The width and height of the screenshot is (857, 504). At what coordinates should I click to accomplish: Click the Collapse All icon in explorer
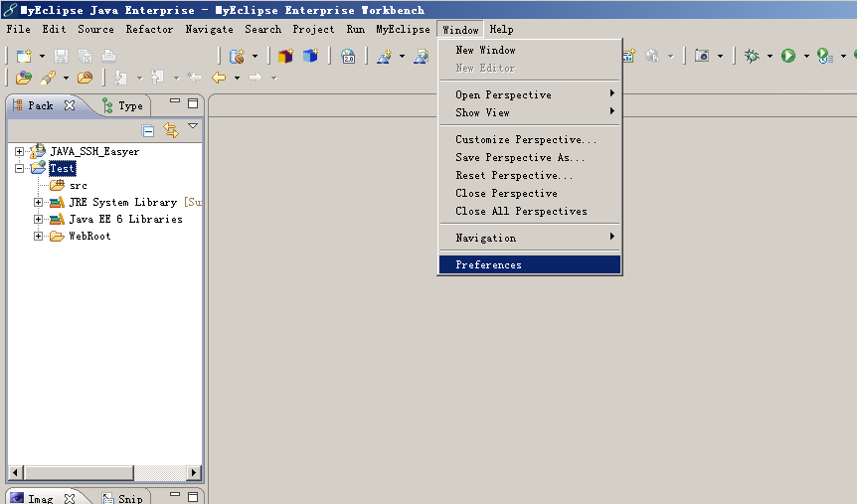click(147, 130)
